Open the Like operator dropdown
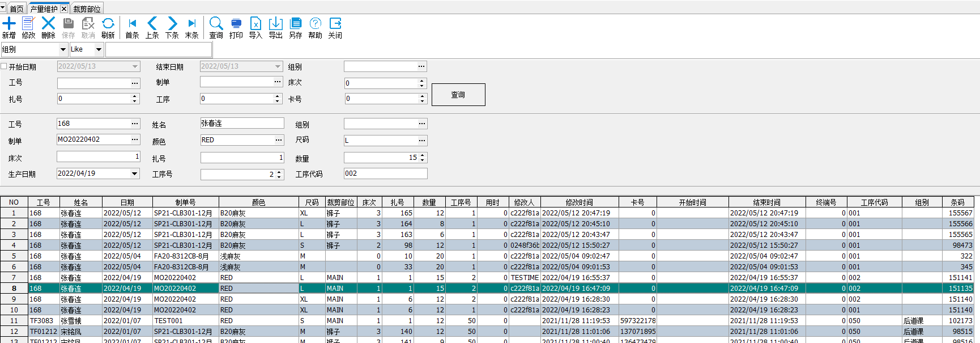980x343 pixels. point(99,49)
